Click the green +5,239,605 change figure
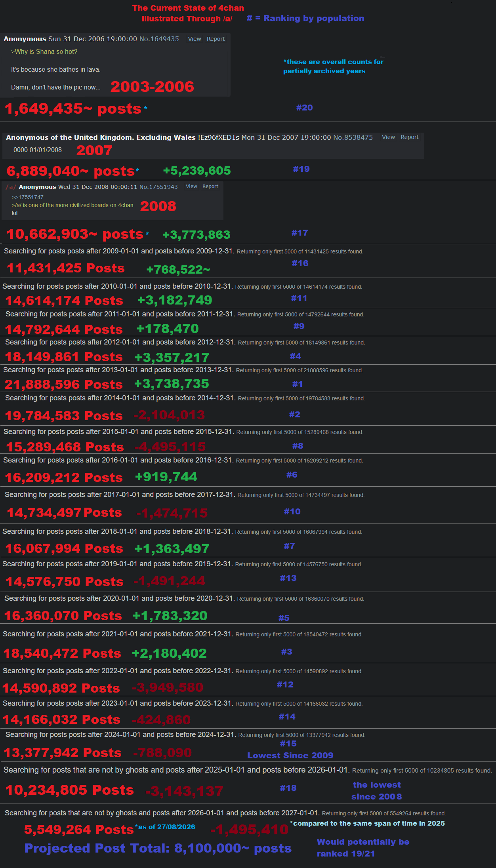 pos(197,171)
